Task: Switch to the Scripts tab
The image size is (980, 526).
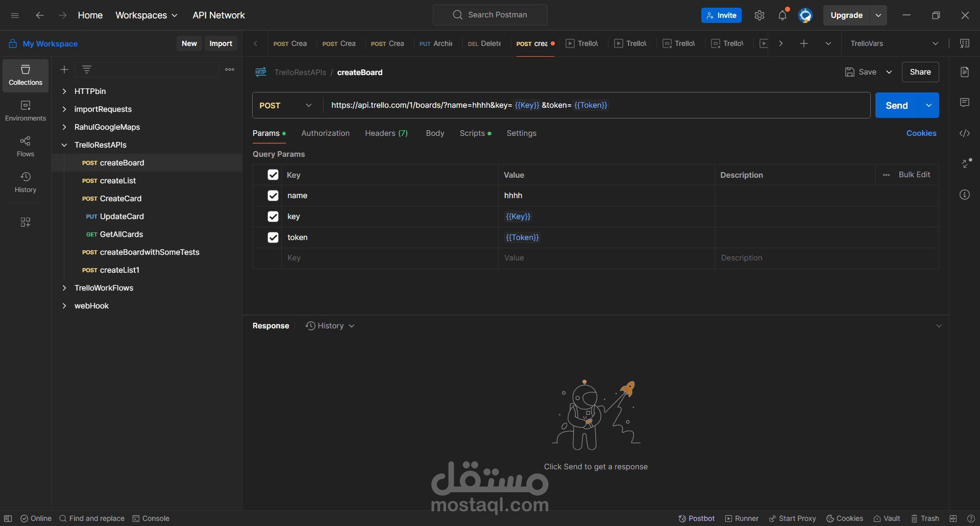Action: coord(475,133)
